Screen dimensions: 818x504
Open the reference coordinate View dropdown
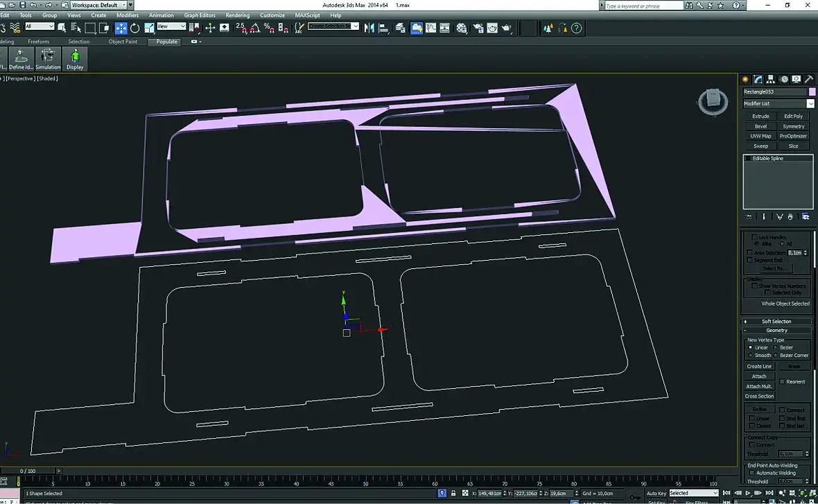171,26
